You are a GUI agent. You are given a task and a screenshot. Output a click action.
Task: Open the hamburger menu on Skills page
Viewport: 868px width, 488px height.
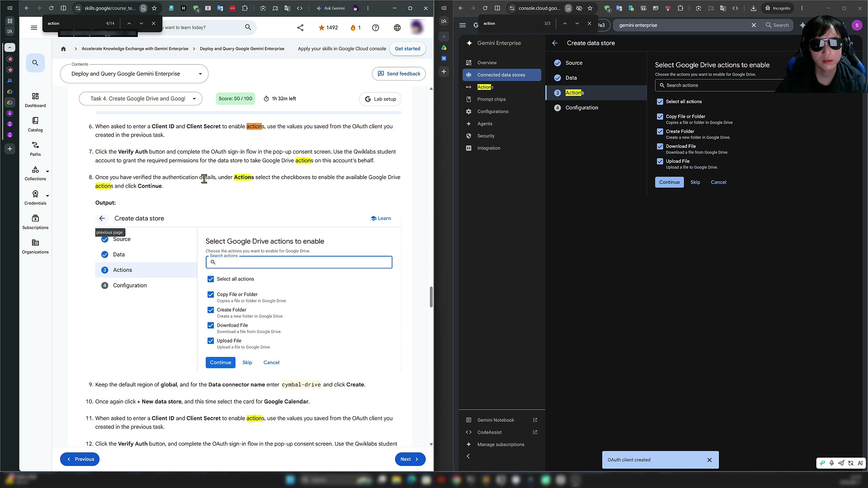pyautogui.click(x=34, y=28)
